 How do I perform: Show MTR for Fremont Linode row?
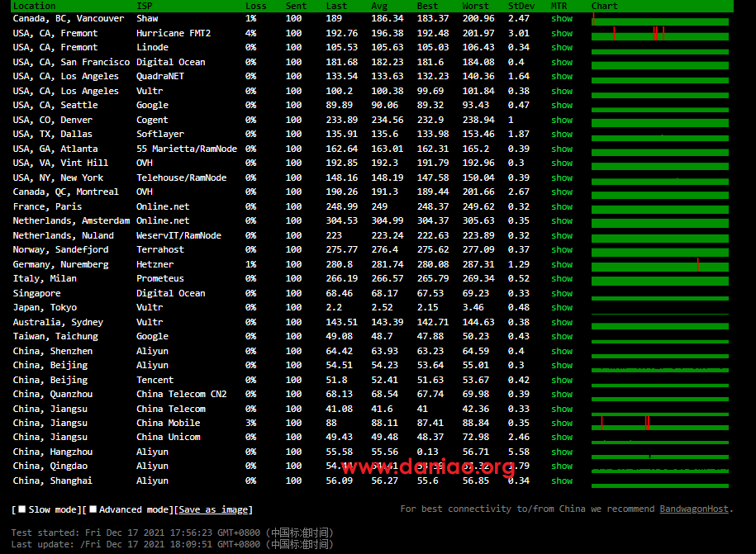pos(562,47)
